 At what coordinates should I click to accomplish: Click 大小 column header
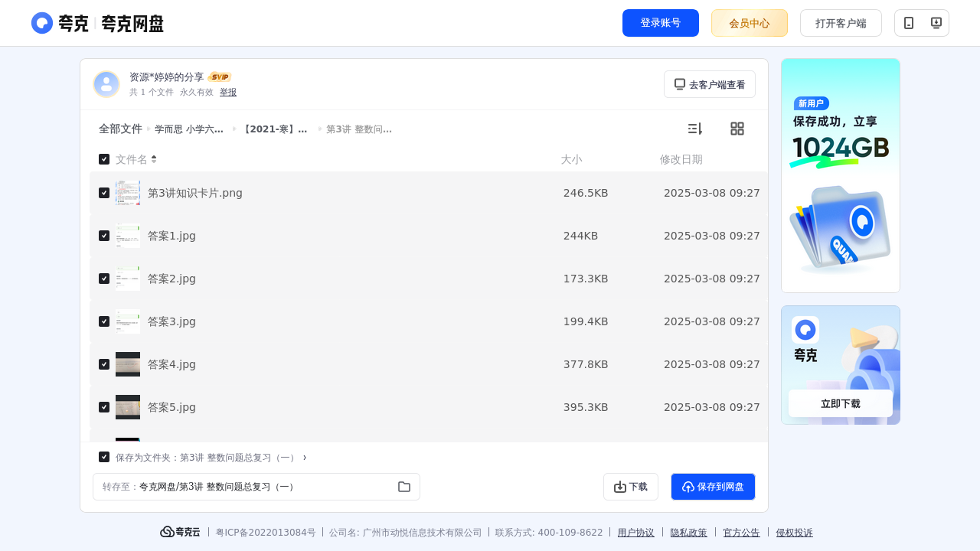[571, 159]
